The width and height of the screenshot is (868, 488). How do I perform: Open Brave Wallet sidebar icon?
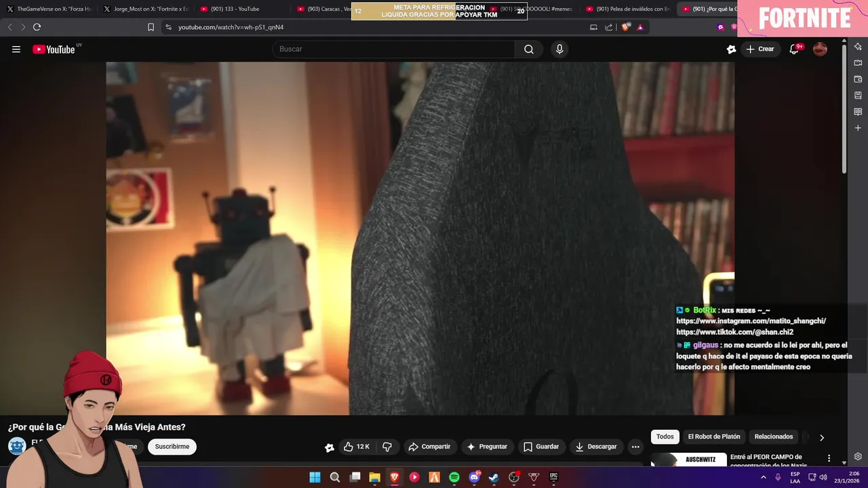[x=858, y=79]
